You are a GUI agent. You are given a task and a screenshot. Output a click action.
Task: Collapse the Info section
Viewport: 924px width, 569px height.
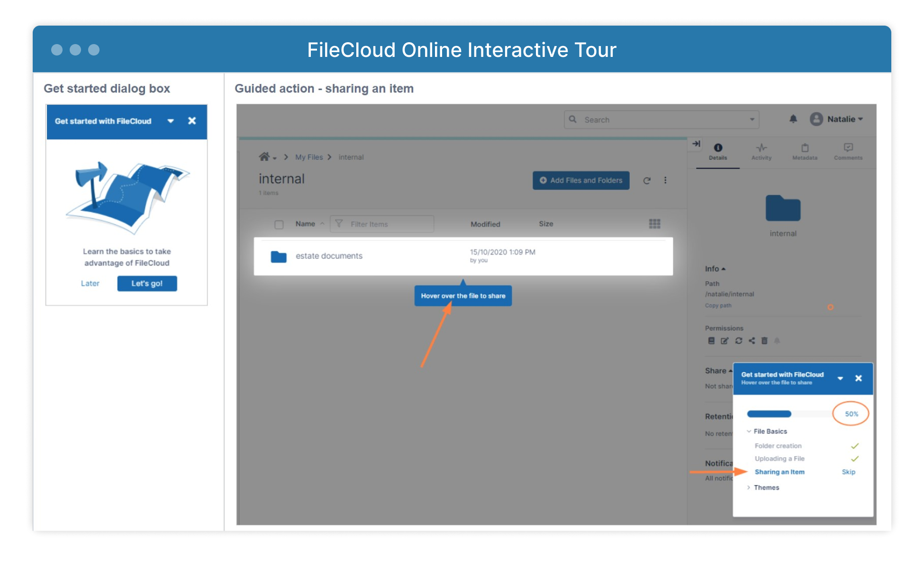tap(715, 268)
